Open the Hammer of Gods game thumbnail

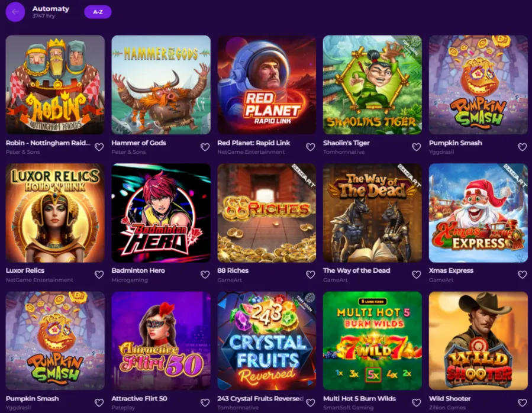[161, 85]
